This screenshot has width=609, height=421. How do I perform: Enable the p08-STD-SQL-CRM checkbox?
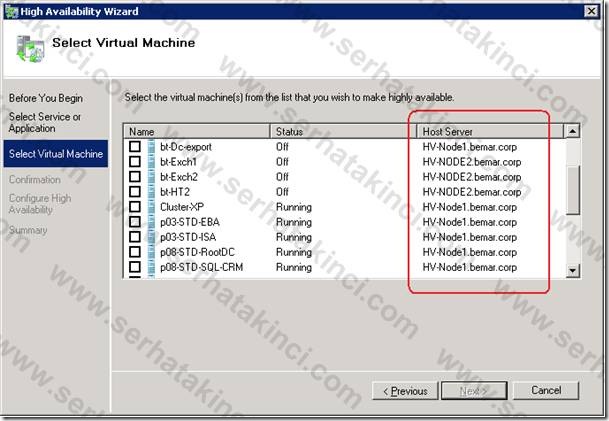(135, 267)
